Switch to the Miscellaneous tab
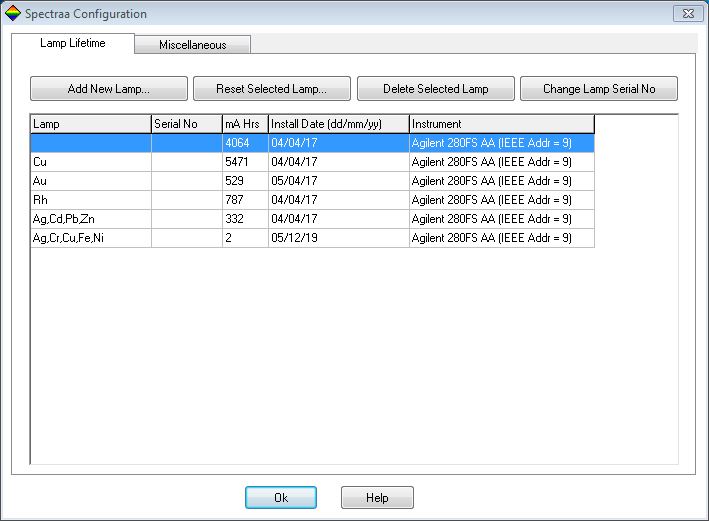This screenshot has width=709, height=521. click(192, 45)
